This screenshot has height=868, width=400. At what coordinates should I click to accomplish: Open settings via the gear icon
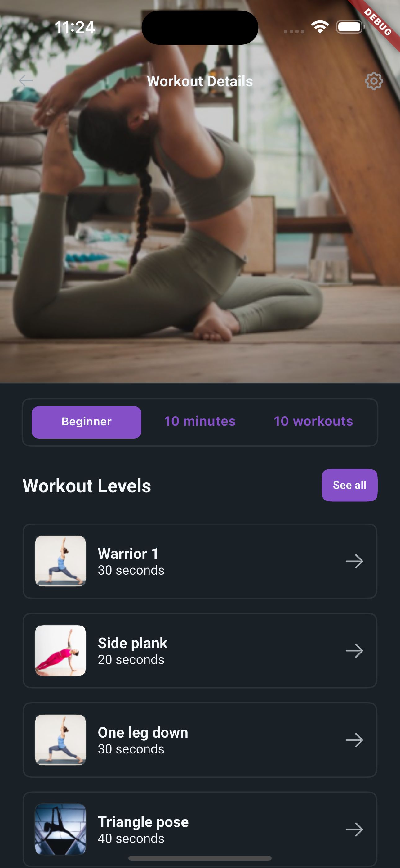(374, 81)
